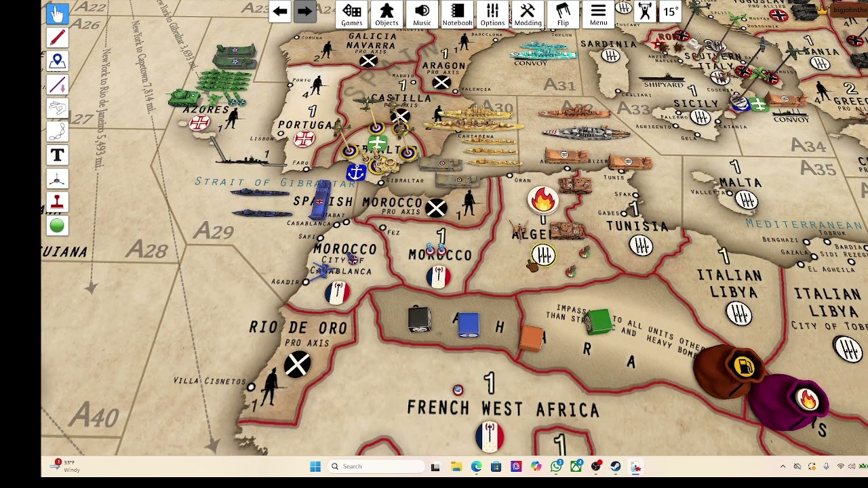Open the Music player

point(422,14)
